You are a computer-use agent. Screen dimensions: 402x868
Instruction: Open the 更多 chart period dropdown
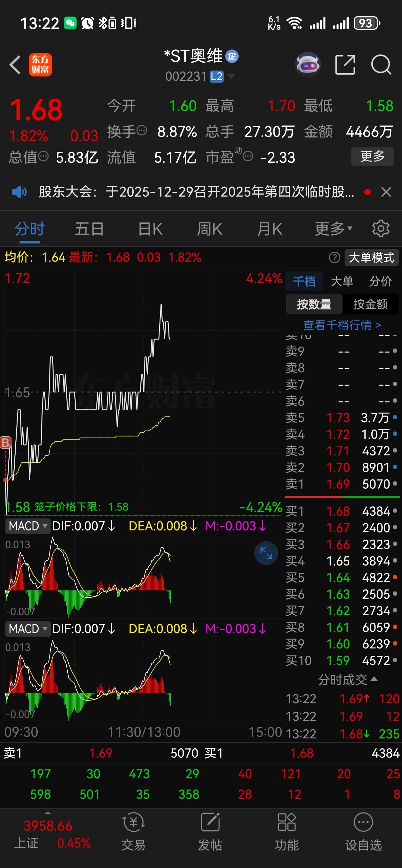(x=333, y=229)
